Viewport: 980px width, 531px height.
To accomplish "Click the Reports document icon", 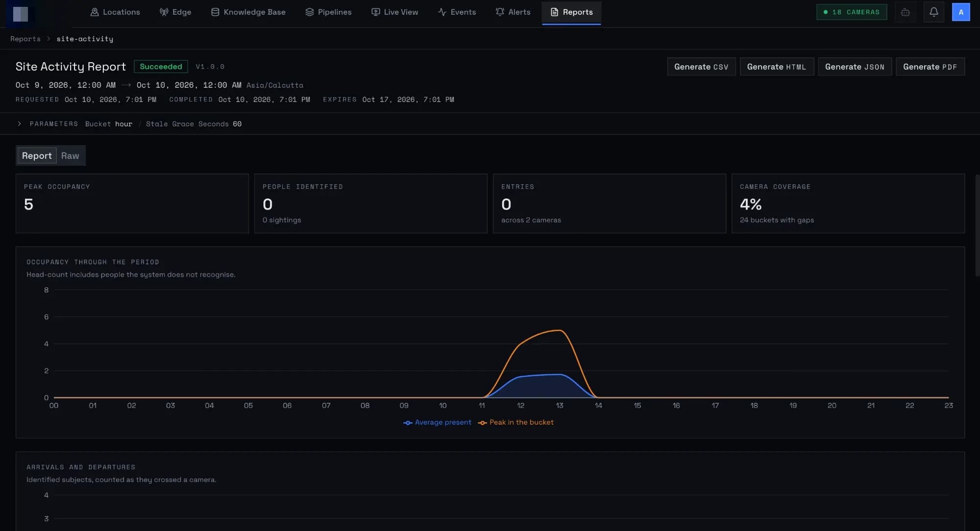I will [555, 12].
